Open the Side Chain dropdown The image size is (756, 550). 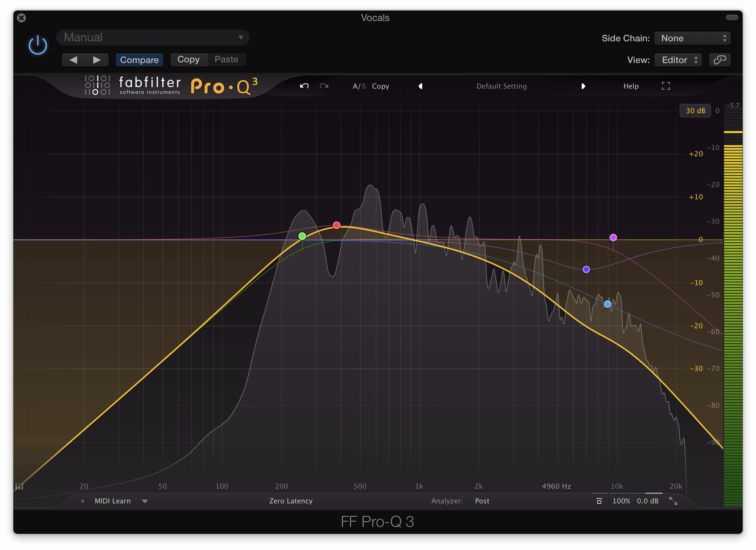692,38
